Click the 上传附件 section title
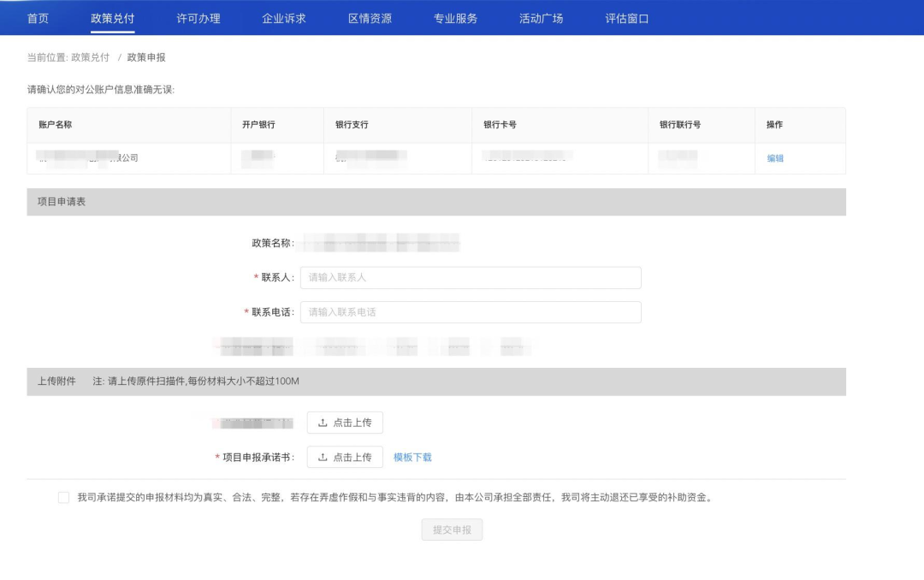 pos(56,382)
